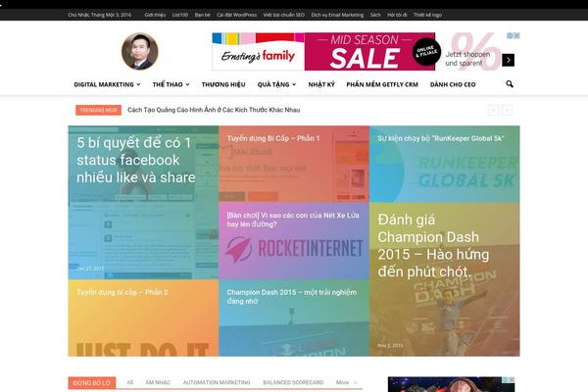Click the Thiết kế logo top link
The width and height of the screenshot is (588, 392).
click(427, 15)
